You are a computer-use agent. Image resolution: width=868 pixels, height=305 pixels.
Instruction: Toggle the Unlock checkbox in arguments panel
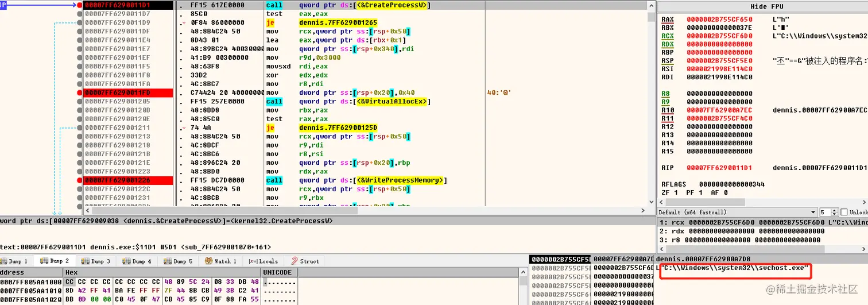pyautogui.click(x=844, y=212)
